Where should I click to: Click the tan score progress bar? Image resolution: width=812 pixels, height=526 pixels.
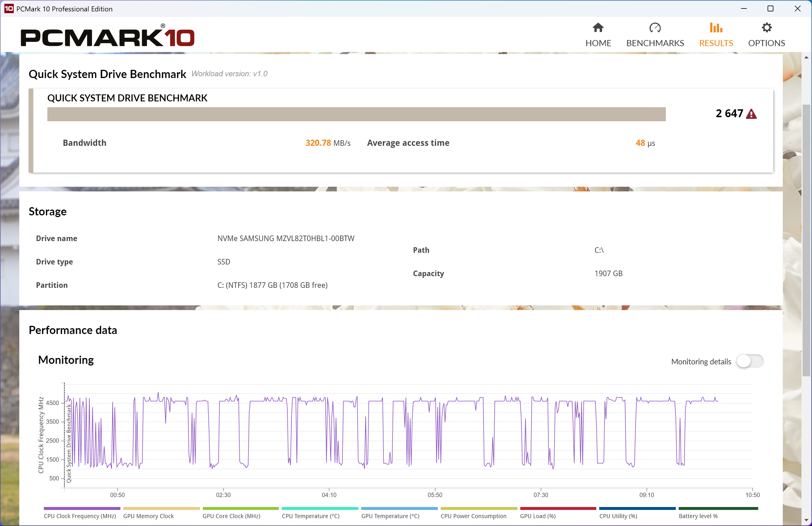pyautogui.click(x=356, y=114)
